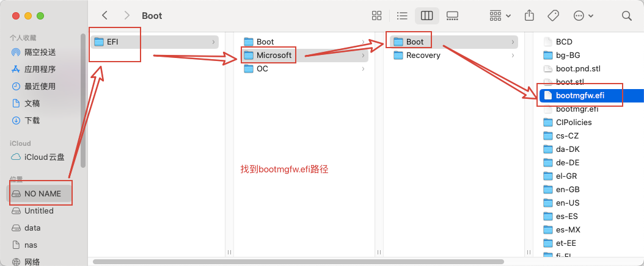Select the nas item in sidebar
644x266 pixels.
[24, 245]
